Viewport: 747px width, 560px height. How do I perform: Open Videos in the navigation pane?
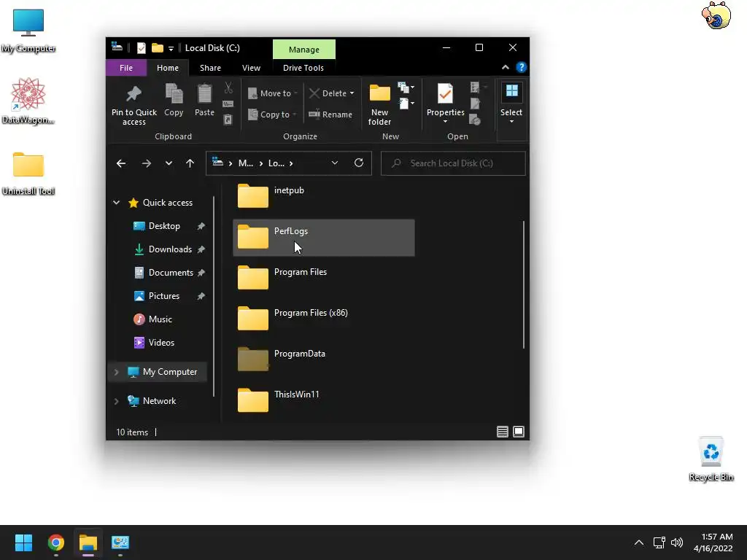coord(161,343)
